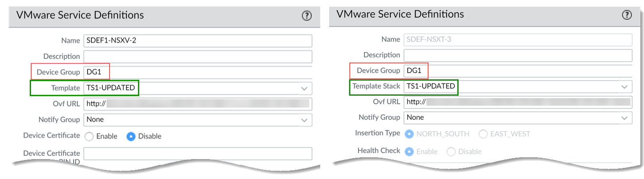The width and height of the screenshot is (644, 179).
Task: Select Disable for Device Certificate
Action: pos(131,136)
